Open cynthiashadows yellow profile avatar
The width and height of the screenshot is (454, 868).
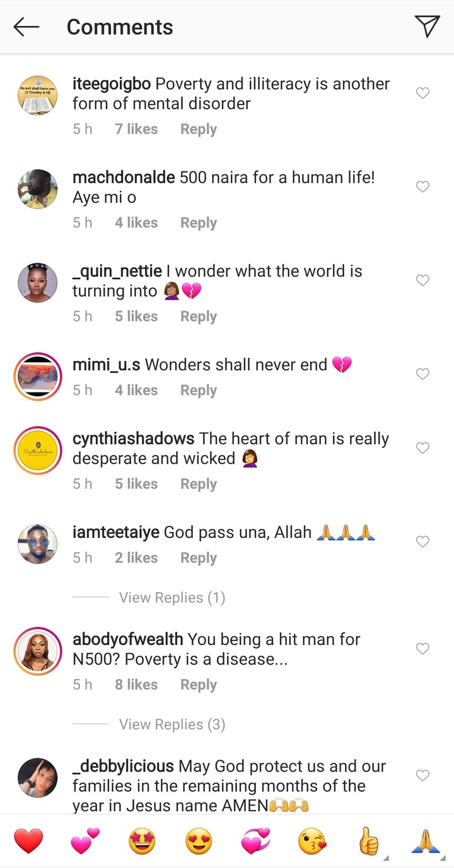pyautogui.click(x=38, y=450)
